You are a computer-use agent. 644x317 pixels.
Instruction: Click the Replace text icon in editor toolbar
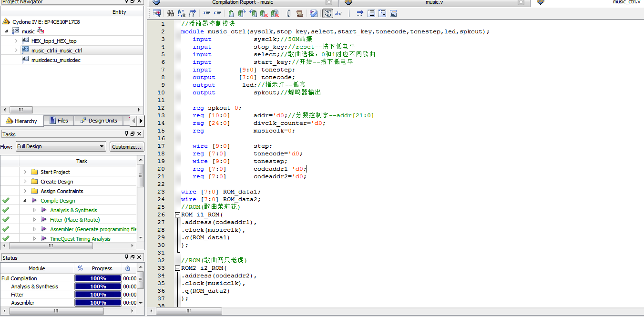tap(181, 14)
